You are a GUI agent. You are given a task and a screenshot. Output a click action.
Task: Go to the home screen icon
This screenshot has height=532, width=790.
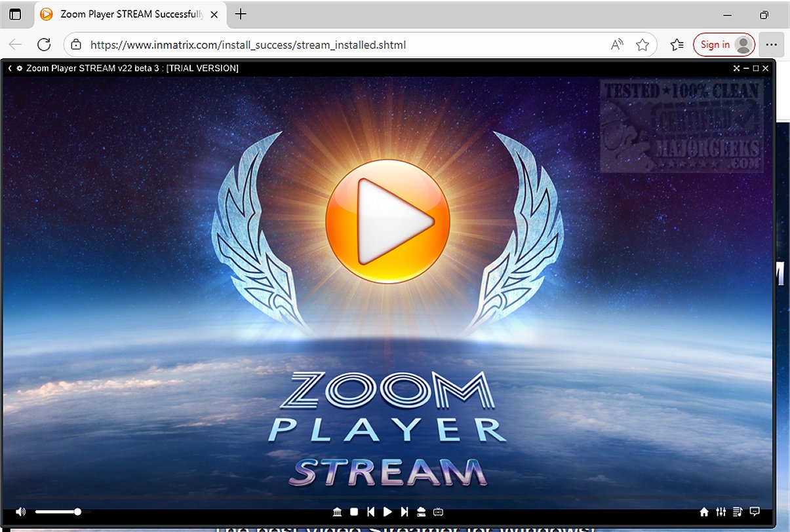click(x=704, y=512)
